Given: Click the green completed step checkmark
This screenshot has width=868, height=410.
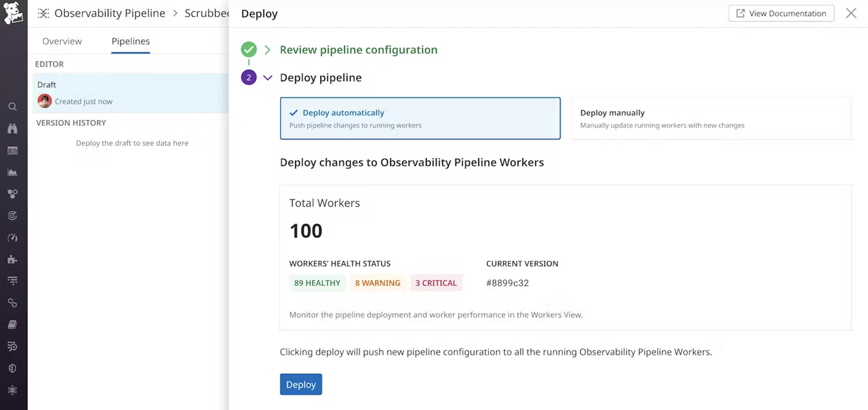Looking at the screenshot, I should click(249, 50).
